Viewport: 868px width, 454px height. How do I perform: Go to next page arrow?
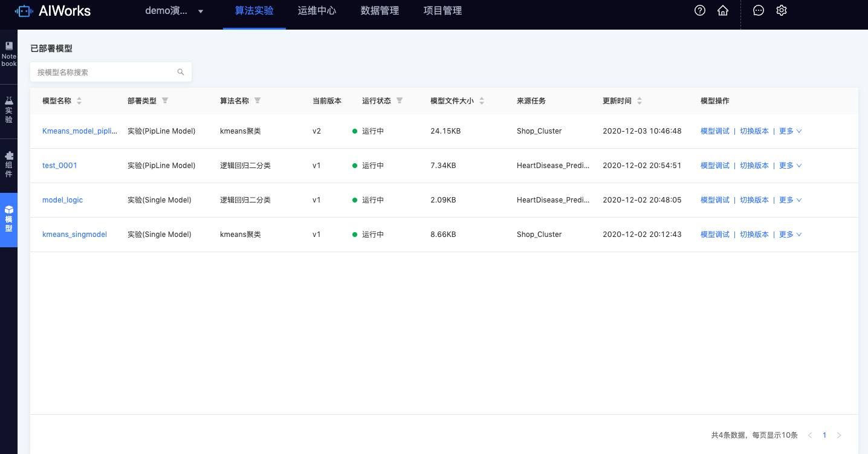(839, 435)
